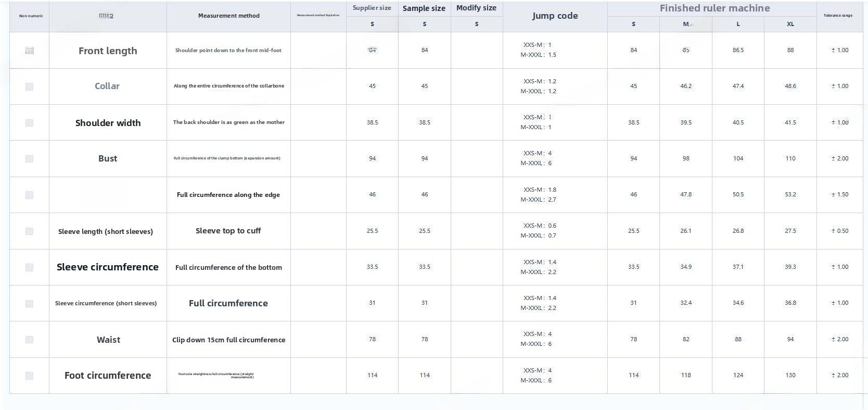868x410 pixels.
Task: Check the box beside Shoulder width
Action: pos(29,123)
